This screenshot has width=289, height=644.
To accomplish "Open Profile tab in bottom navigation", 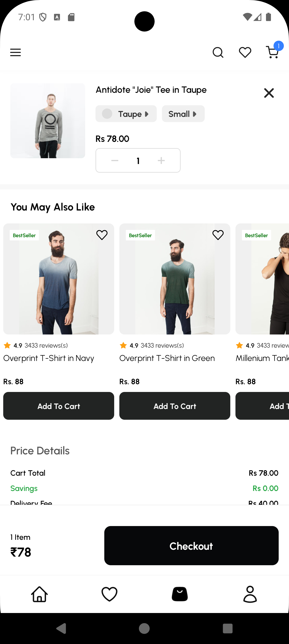I will click(x=250, y=594).
